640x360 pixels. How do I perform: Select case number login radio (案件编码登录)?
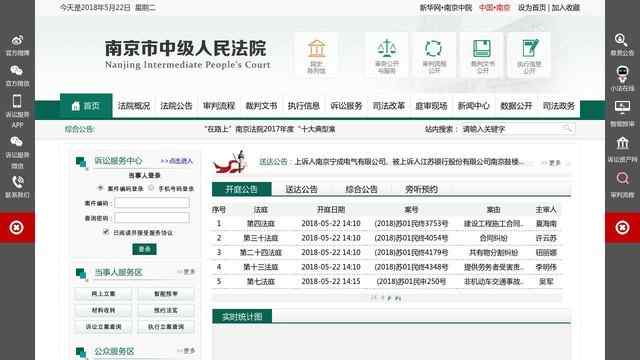pos(100,188)
